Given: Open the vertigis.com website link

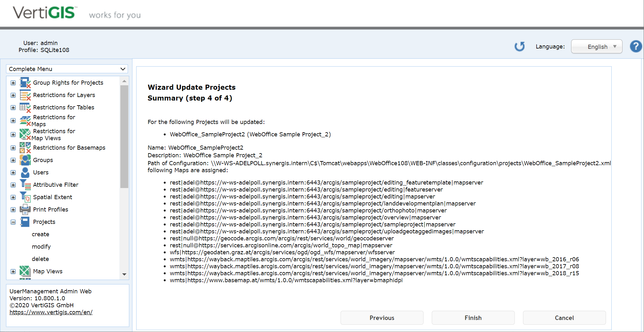Looking at the screenshot, I should (51, 312).
